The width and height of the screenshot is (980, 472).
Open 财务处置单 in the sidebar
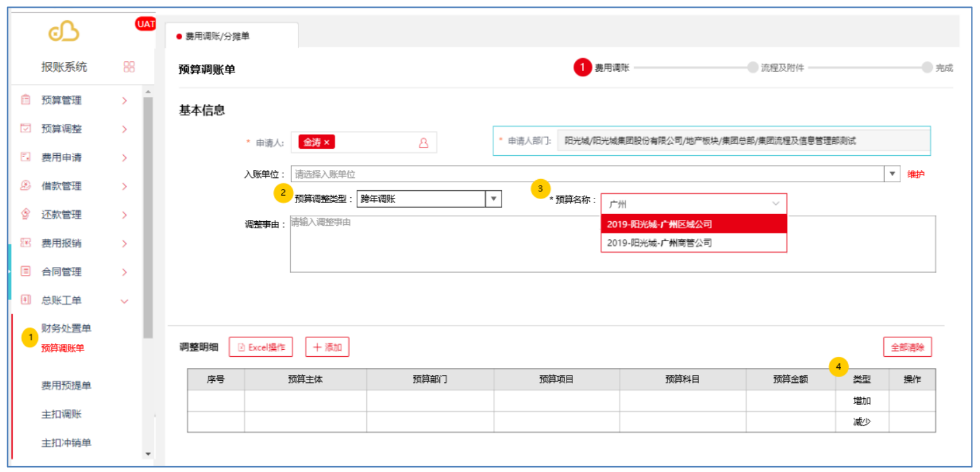point(67,328)
